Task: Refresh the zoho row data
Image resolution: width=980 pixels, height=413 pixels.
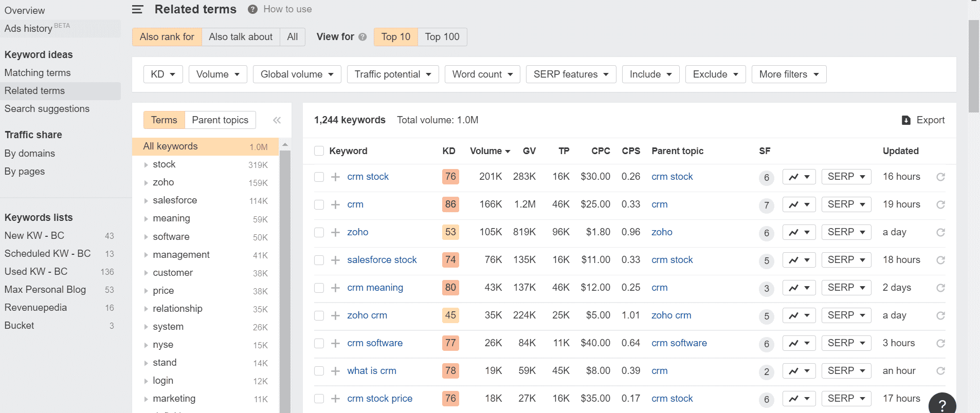Action: (x=941, y=232)
